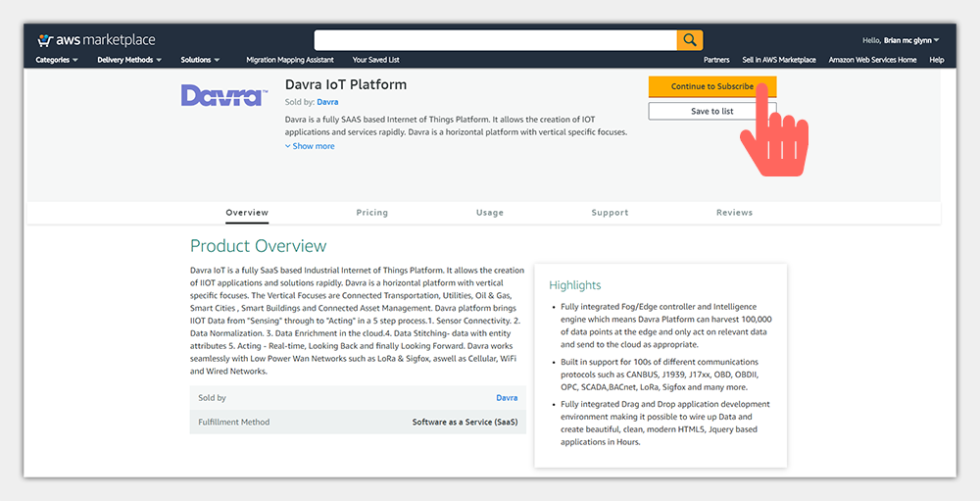This screenshot has height=501, width=980.
Task: Open the Categories dropdown
Action: [57, 60]
